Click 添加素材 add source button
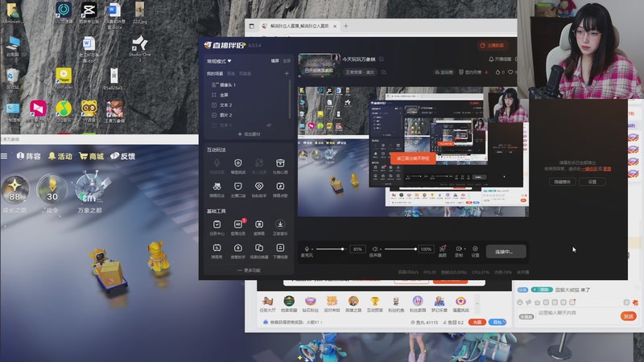644x362 pixels. pos(249,134)
